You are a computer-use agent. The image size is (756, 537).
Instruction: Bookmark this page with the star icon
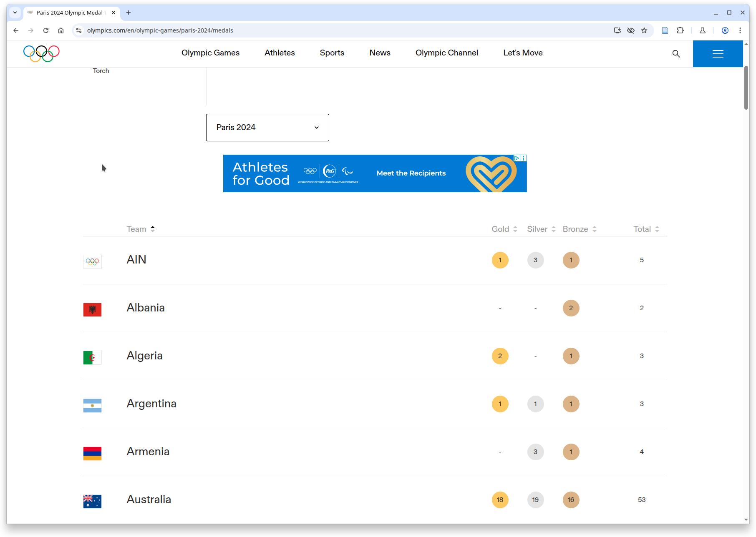tap(644, 30)
